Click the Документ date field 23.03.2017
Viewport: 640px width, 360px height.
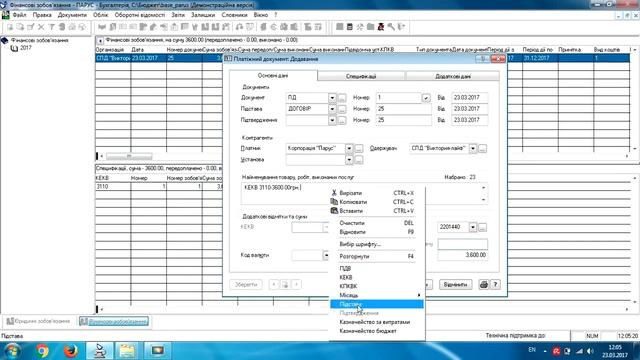coord(469,98)
